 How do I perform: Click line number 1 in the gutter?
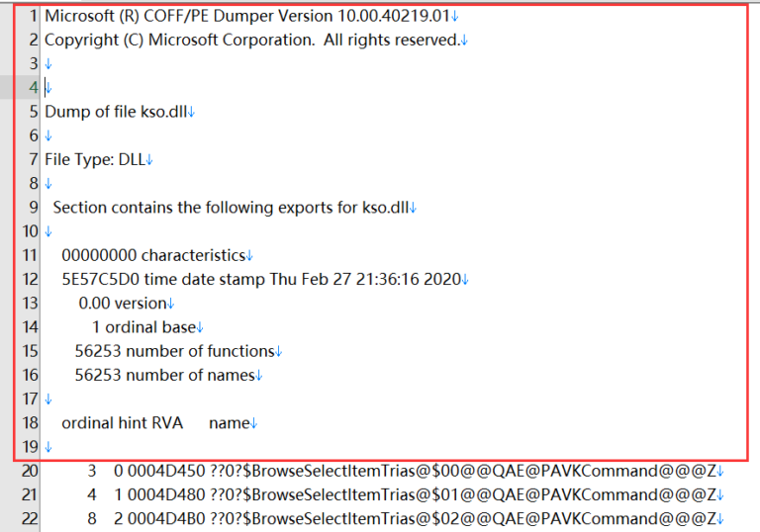tap(33, 16)
